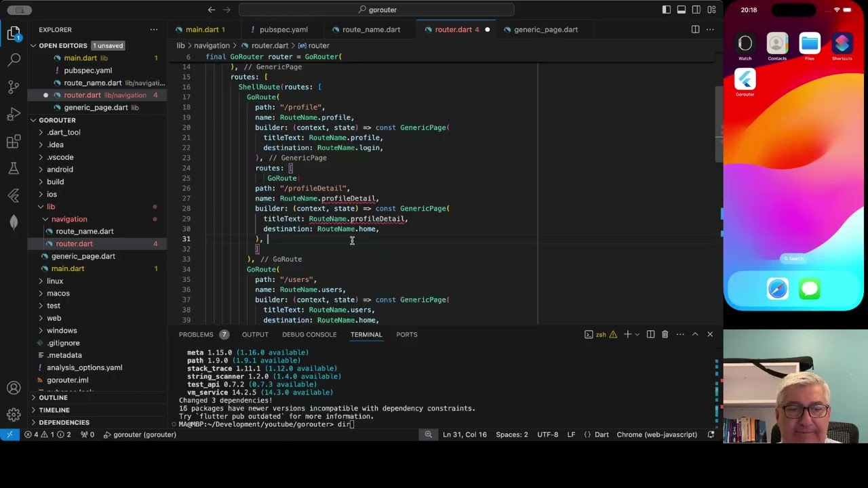Change indentation via Spaces: 2
Viewport: 868px width, 488px height.
(511, 434)
